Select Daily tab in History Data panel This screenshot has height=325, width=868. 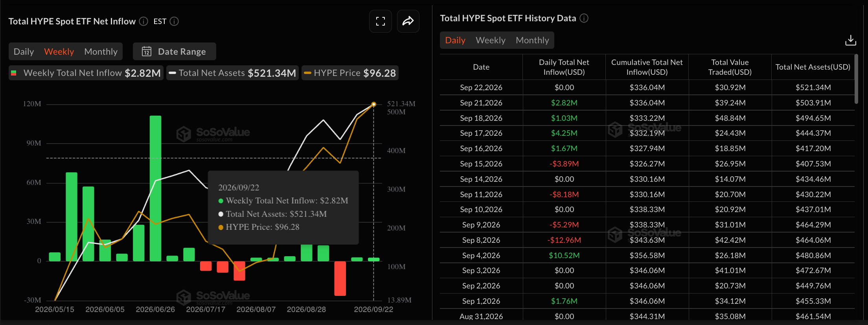[455, 40]
